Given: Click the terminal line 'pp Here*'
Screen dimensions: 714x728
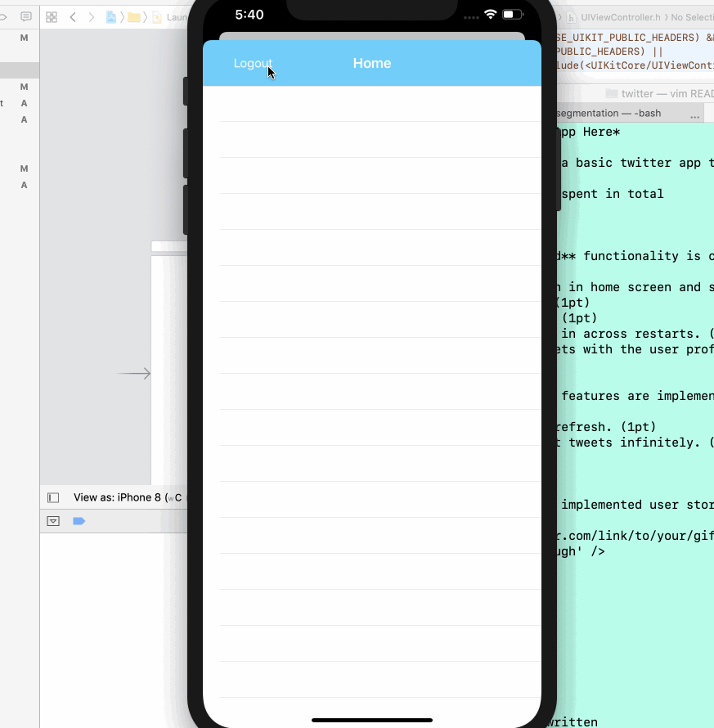Looking at the screenshot, I should point(590,132).
